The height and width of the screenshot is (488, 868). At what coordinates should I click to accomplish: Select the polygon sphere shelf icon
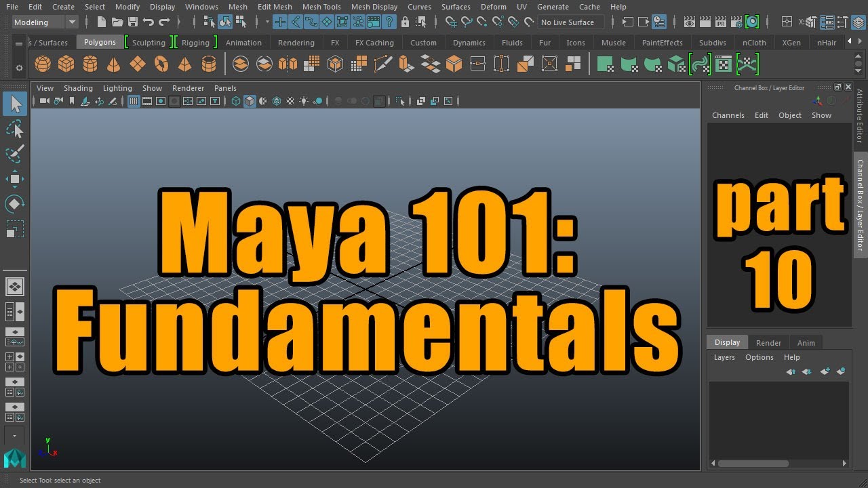pyautogui.click(x=43, y=64)
